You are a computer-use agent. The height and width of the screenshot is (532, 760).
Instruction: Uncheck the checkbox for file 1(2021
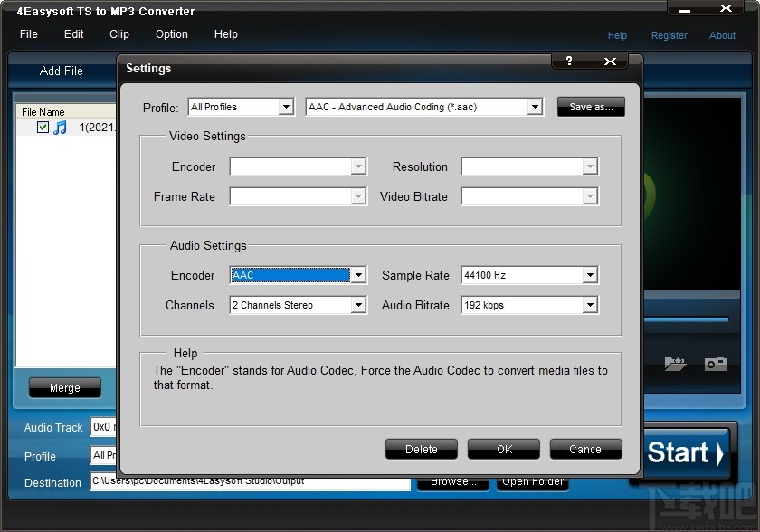point(43,128)
